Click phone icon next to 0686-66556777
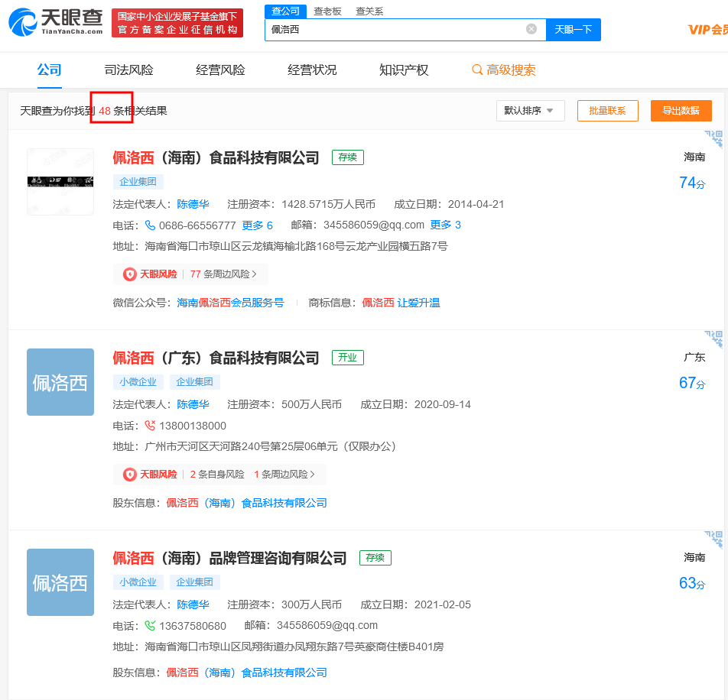 150,225
